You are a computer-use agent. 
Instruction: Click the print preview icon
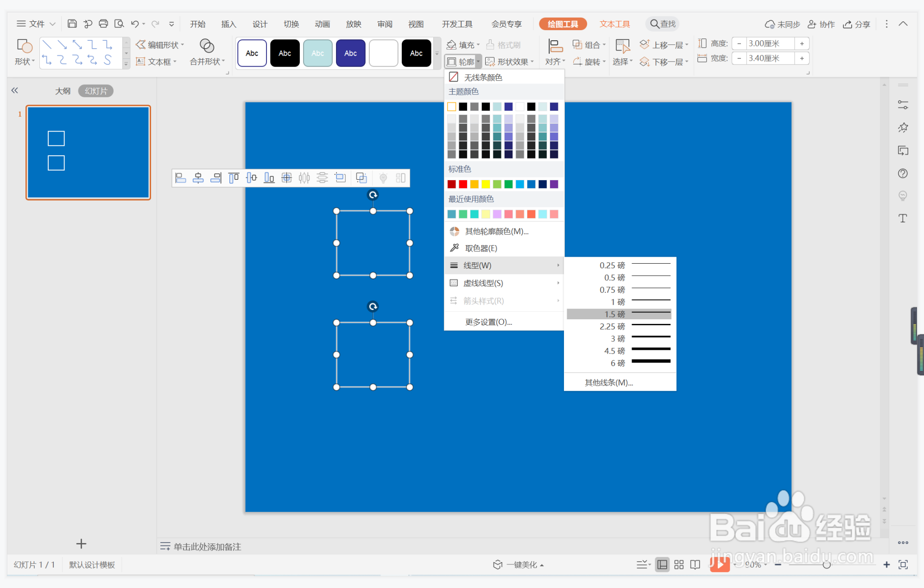pyautogui.click(x=119, y=24)
